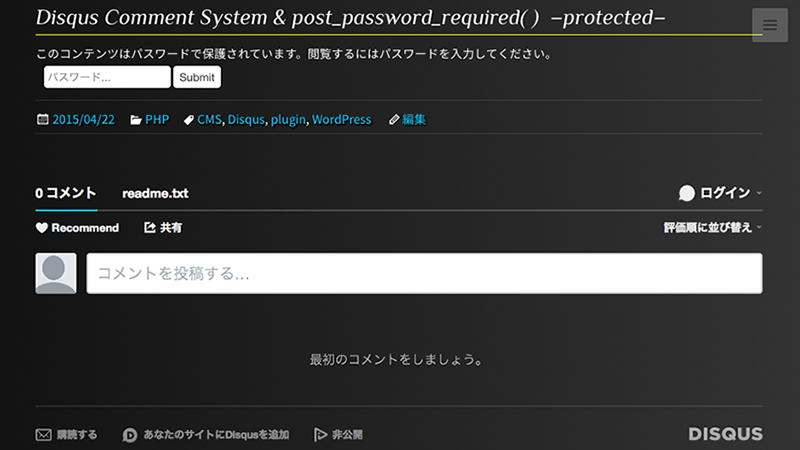Open the WordPress tag link
Image resolution: width=800 pixels, height=450 pixels.
tap(341, 119)
